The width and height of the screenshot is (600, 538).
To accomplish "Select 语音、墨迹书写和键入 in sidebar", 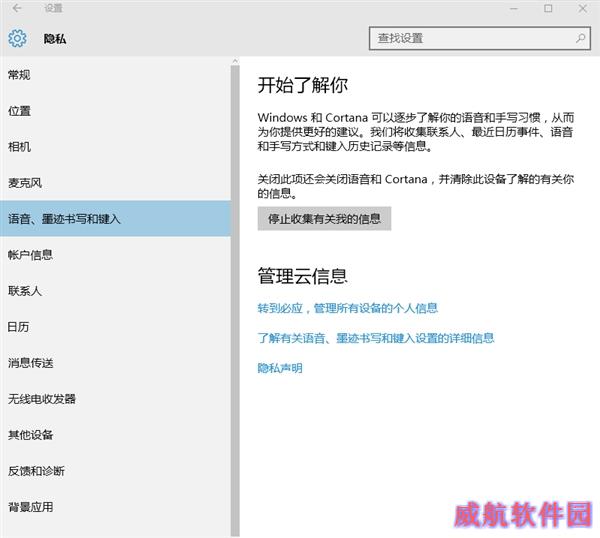I will (115, 219).
